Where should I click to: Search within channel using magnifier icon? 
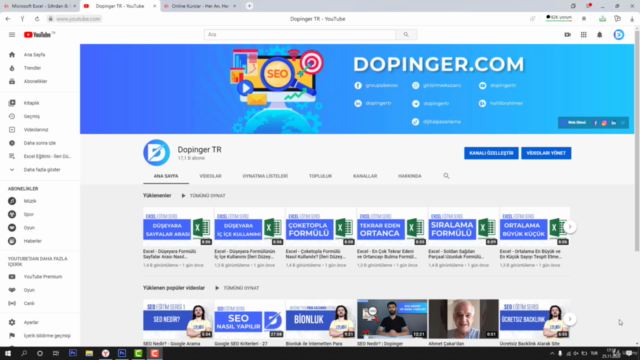pyautogui.click(x=446, y=176)
